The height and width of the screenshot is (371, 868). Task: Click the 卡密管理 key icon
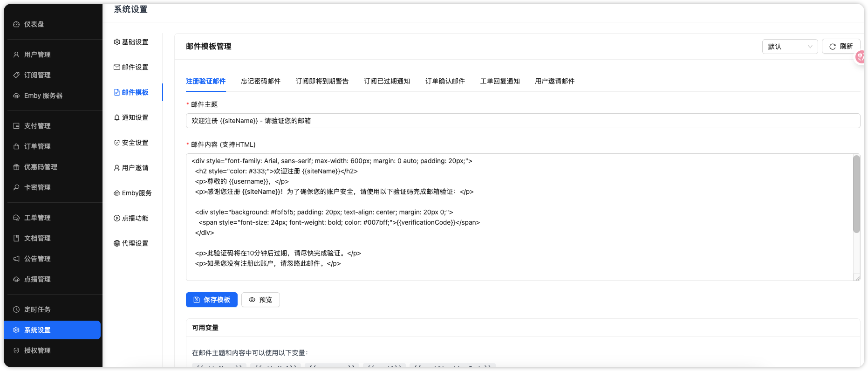tap(16, 187)
